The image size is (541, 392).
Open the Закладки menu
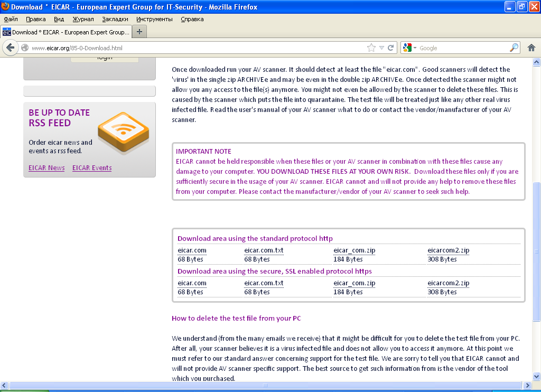[x=115, y=19]
